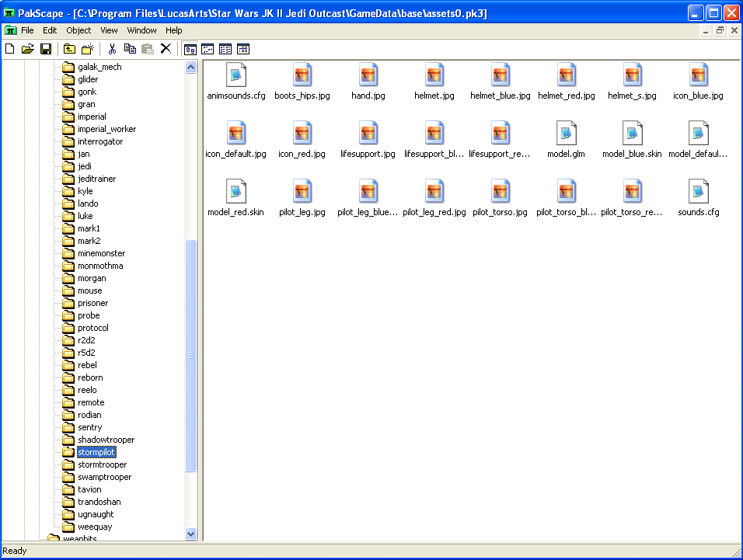Select the sounds.cfg file
This screenshot has width=743, height=560.
699,198
